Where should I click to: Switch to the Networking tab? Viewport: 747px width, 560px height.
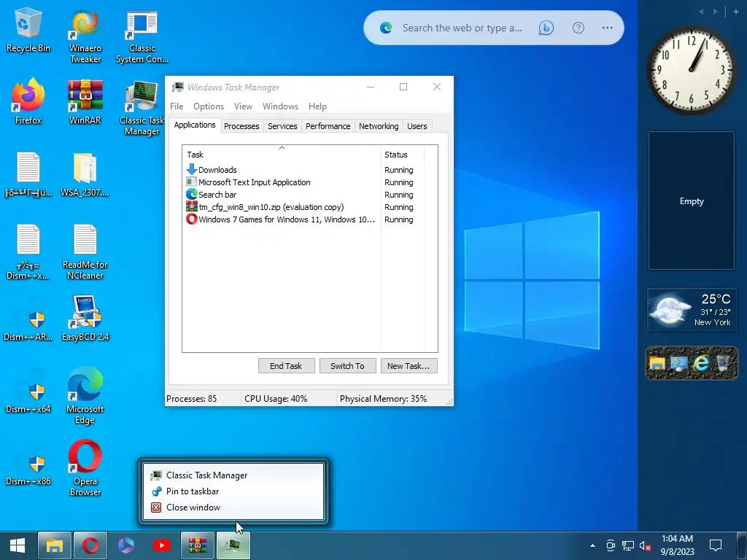click(379, 126)
